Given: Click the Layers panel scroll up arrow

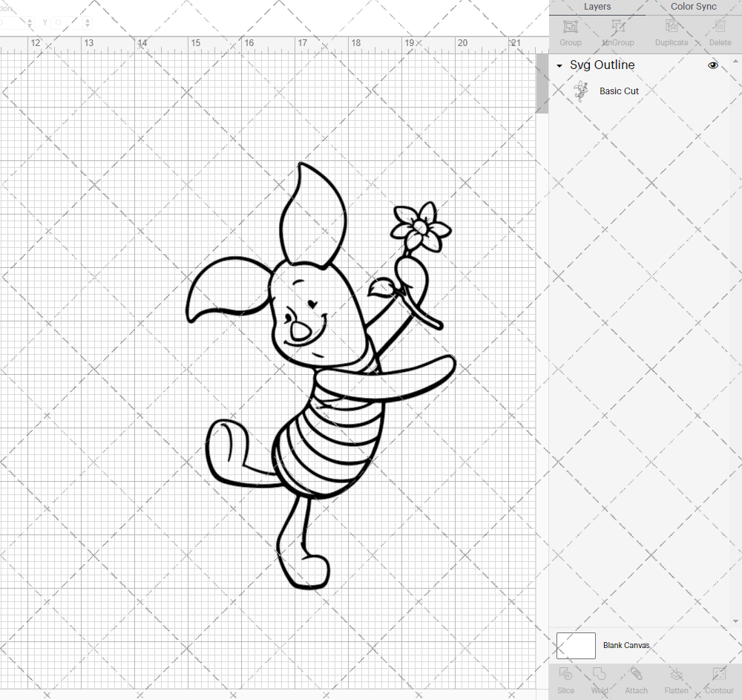Looking at the screenshot, I should [735, 62].
